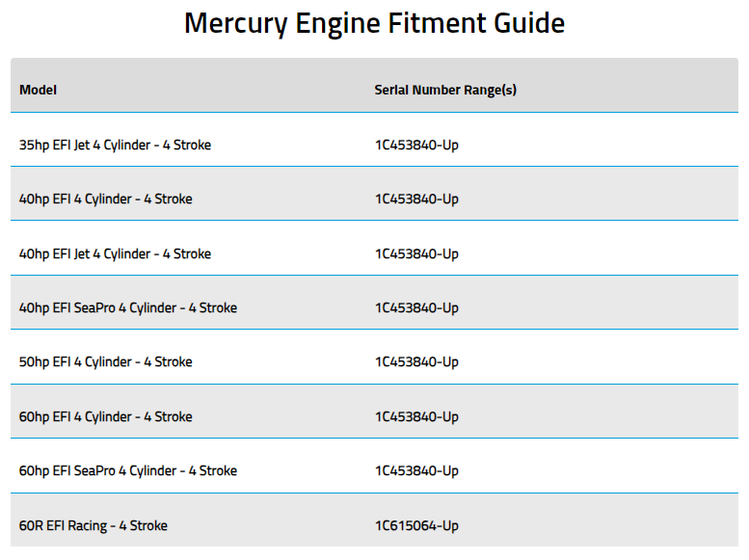
Task: Click serial range of 40hp EFI 4 Cylinder
Action: (x=416, y=199)
